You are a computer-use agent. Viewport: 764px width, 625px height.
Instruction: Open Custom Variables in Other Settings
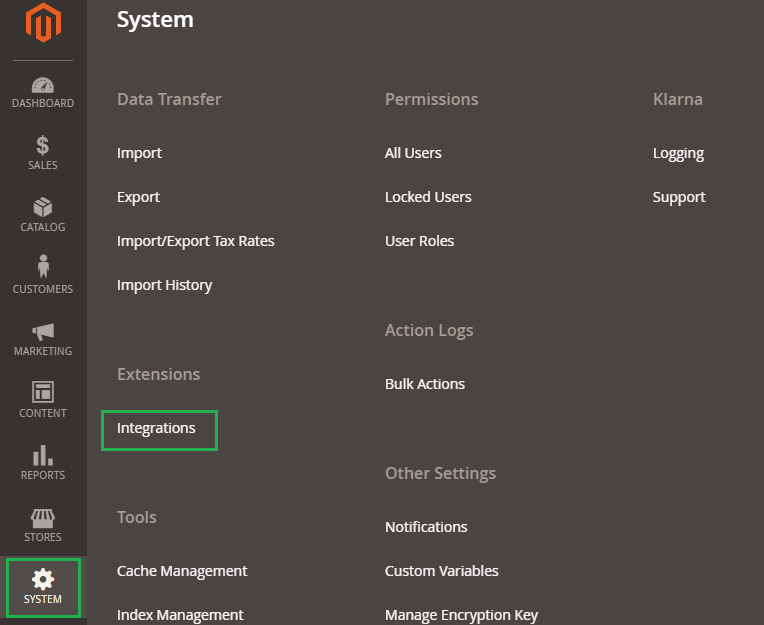(x=441, y=571)
